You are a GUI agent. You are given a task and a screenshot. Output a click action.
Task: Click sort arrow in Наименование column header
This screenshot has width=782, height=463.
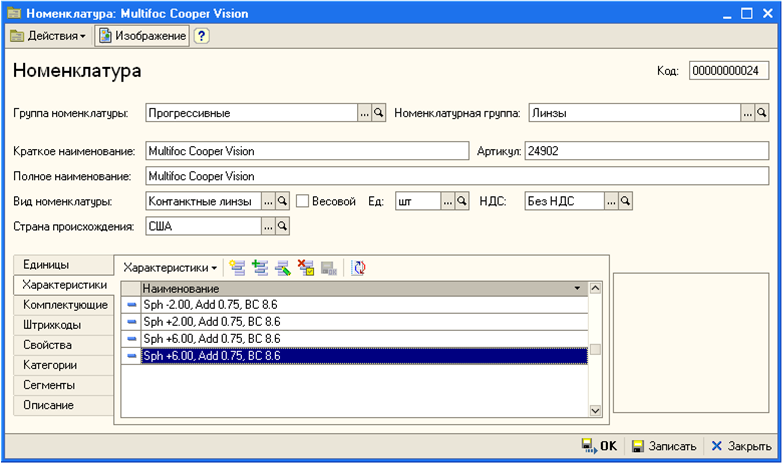577,288
